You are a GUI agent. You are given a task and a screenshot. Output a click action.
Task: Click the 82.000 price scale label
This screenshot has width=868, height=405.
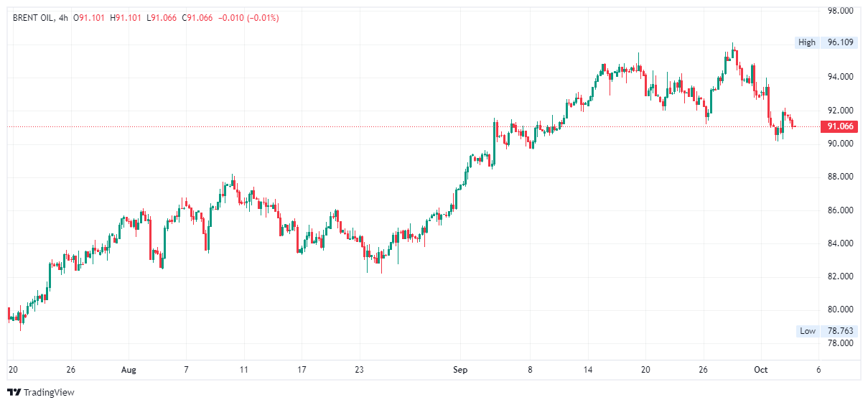(x=840, y=276)
